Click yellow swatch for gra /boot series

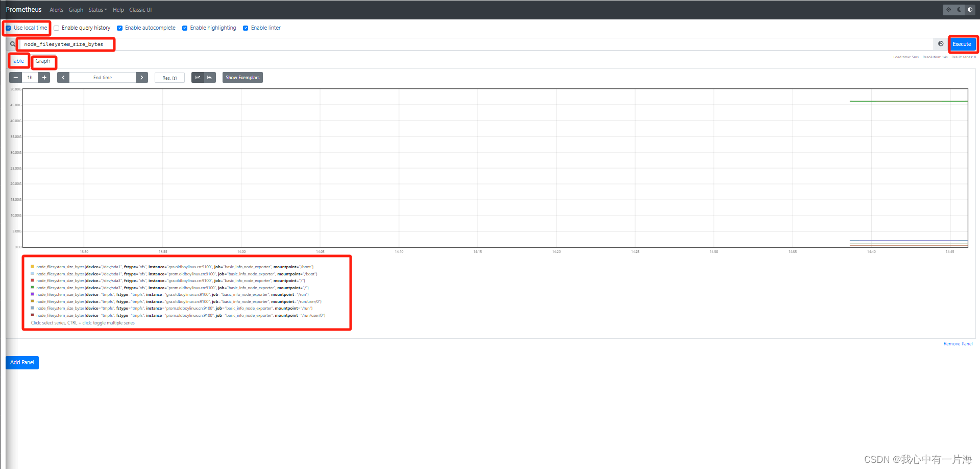[33, 267]
